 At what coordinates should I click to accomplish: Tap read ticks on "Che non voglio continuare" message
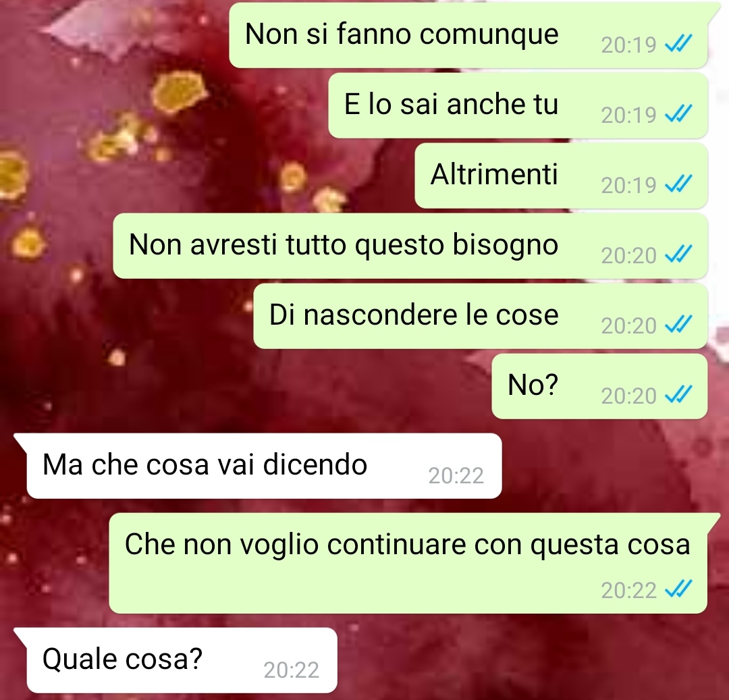679,589
